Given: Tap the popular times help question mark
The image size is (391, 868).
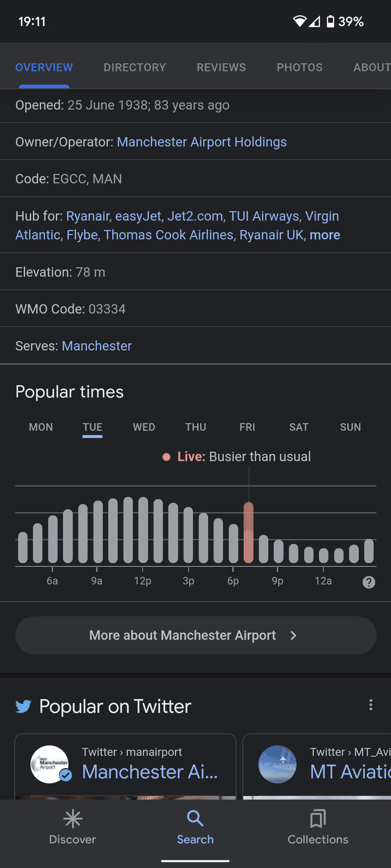Looking at the screenshot, I should [369, 582].
